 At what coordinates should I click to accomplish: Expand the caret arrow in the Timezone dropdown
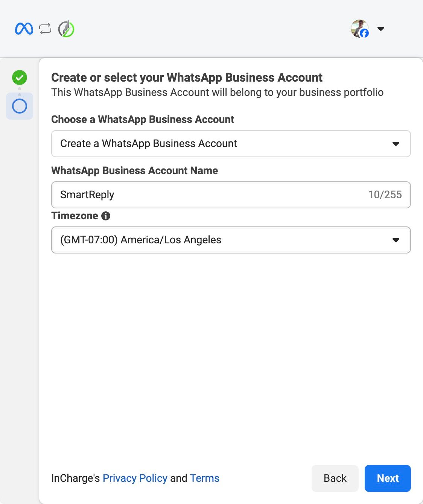tap(396, 240)
